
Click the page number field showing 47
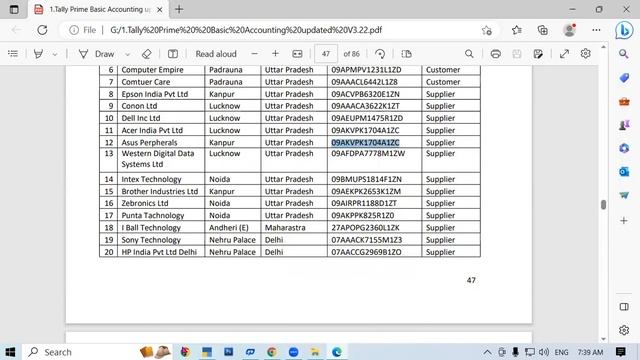326,53
